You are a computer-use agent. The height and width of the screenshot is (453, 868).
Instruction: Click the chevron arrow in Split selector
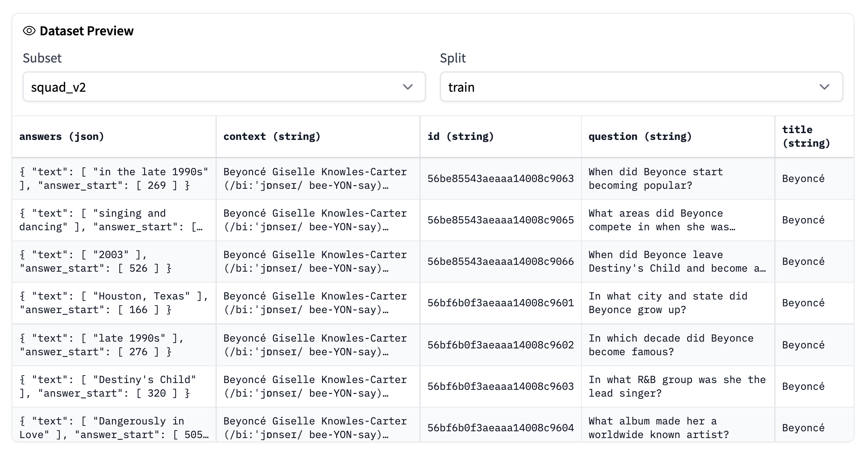(x=824, y=87)
